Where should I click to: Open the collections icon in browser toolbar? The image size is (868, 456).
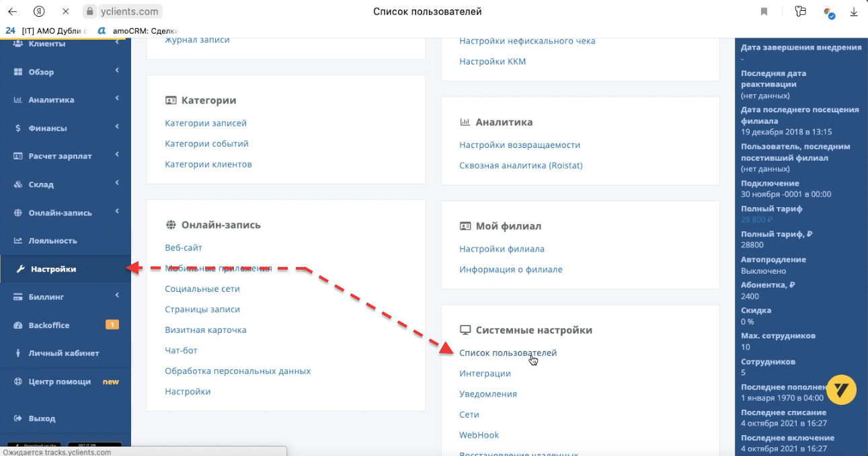coord(800,11)
